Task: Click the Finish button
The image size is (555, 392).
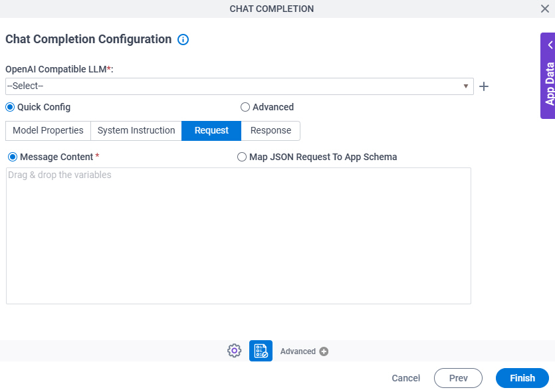Action: [522, 378]
